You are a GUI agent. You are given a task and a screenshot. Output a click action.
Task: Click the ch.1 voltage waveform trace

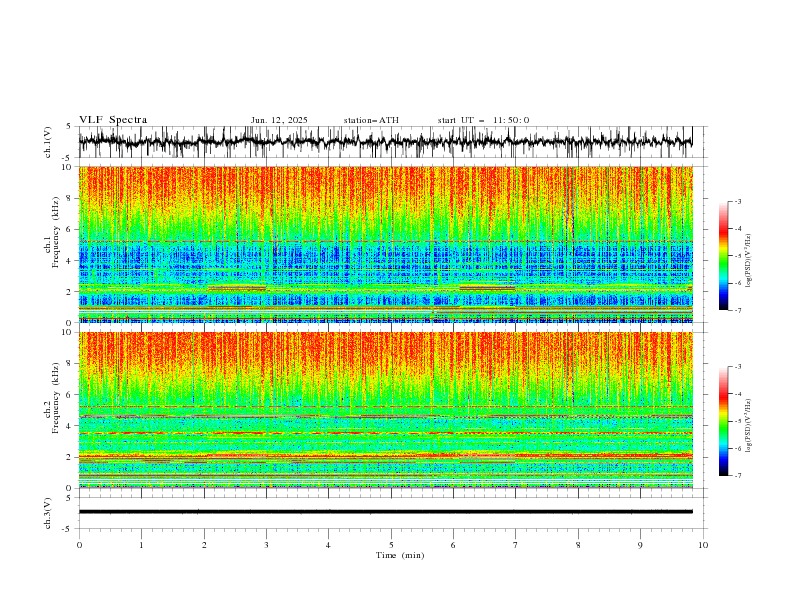(x=386, y=141)
